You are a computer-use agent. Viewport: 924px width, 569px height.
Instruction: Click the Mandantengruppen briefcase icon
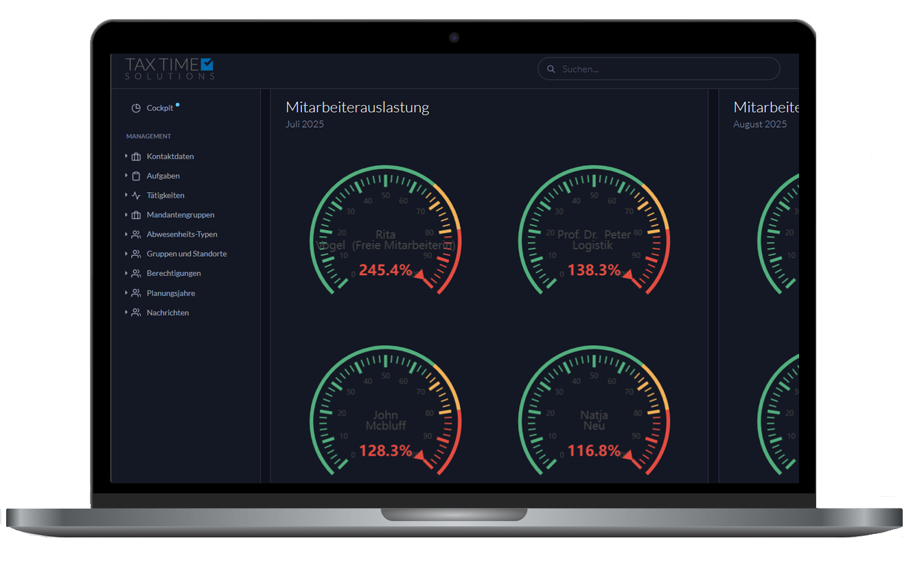click(x=136, y=215)
